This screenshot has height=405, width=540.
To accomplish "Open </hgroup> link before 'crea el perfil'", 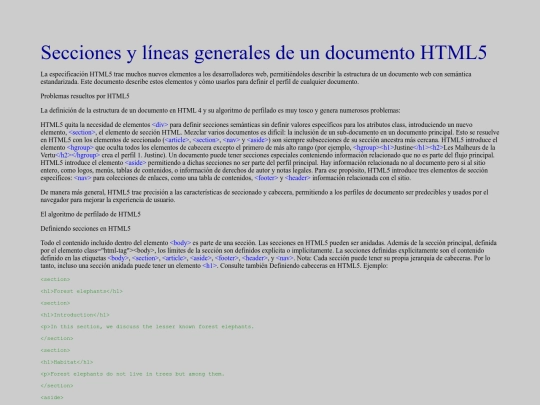I will [x=86, y=155].
